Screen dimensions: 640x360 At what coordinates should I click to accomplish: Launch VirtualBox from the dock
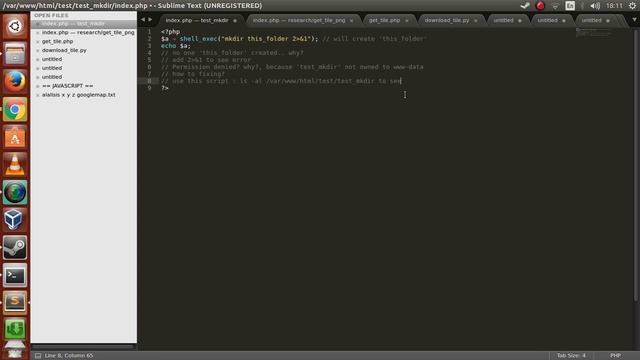click(15, 220)
